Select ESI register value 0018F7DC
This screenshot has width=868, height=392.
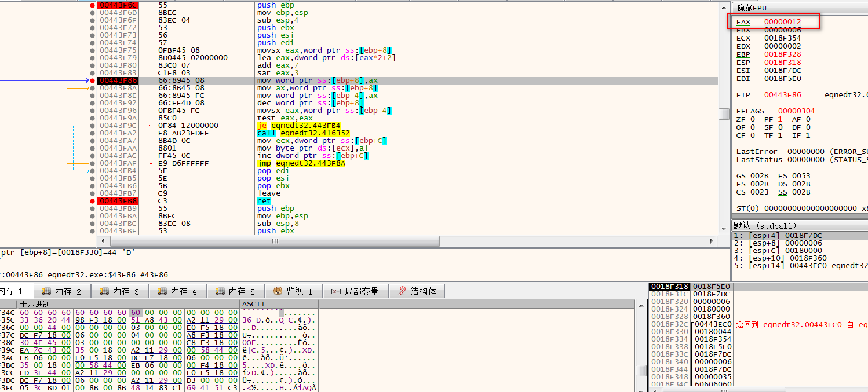(782, 71)
